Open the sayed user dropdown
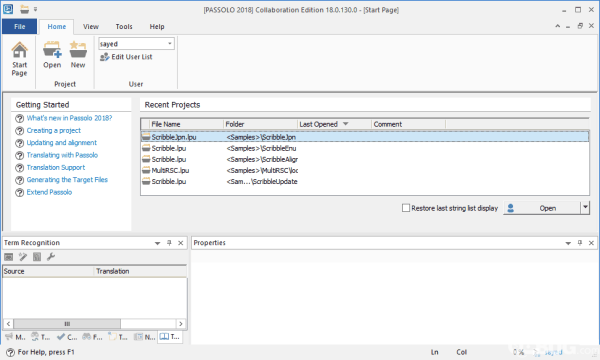This screenshot has width=600, height=360. click(170, 44)
